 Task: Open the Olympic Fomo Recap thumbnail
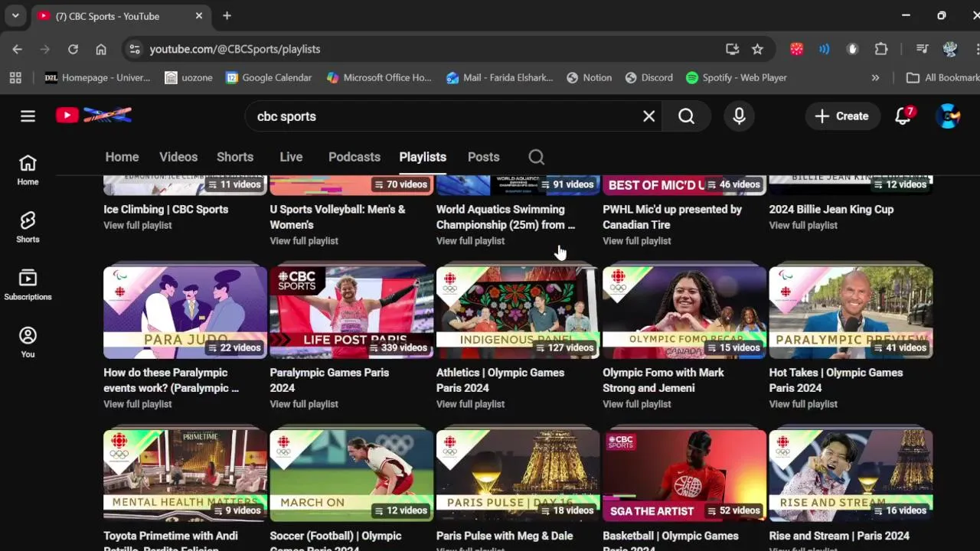[684, 312]
